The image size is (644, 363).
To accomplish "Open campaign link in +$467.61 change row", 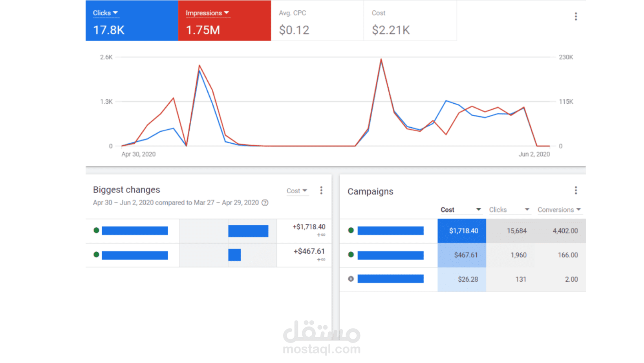I will point(135,255).
